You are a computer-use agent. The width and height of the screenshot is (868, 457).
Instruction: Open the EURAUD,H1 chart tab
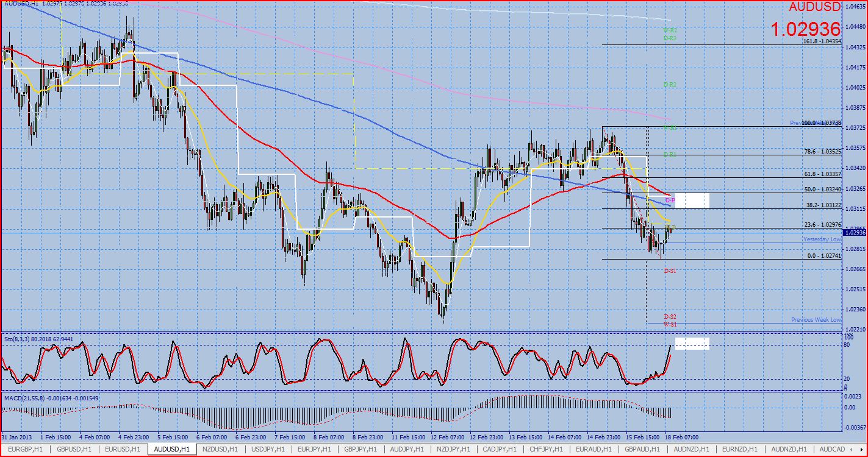pyautogui.click(x=593, y=449)
